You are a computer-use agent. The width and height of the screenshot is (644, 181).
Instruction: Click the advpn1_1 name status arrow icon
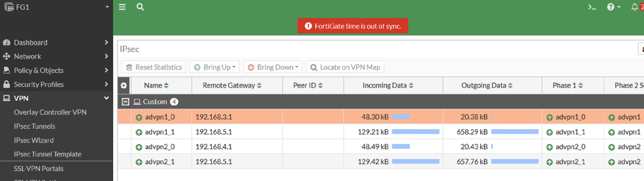pos(139,132)
